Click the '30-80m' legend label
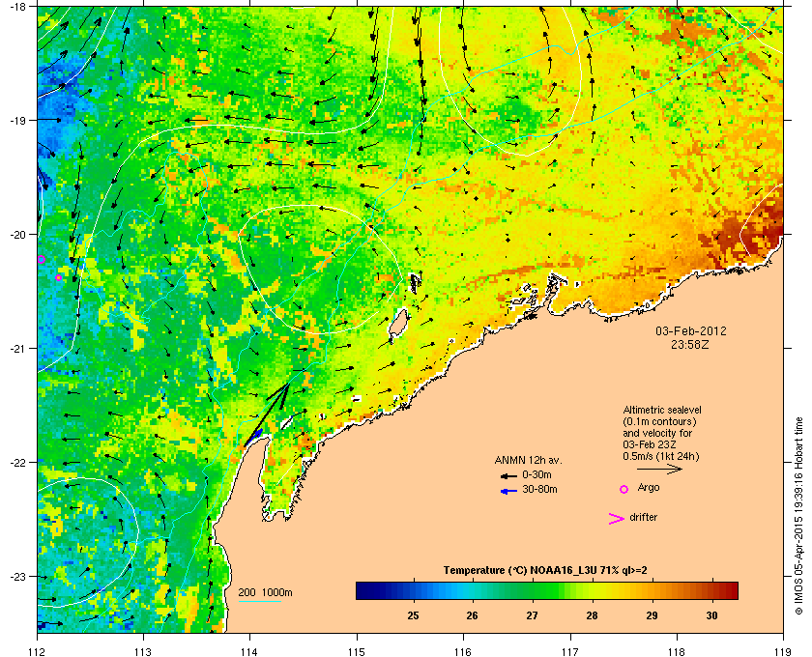This screenshot has height=657, width=812. coord(539,489)
